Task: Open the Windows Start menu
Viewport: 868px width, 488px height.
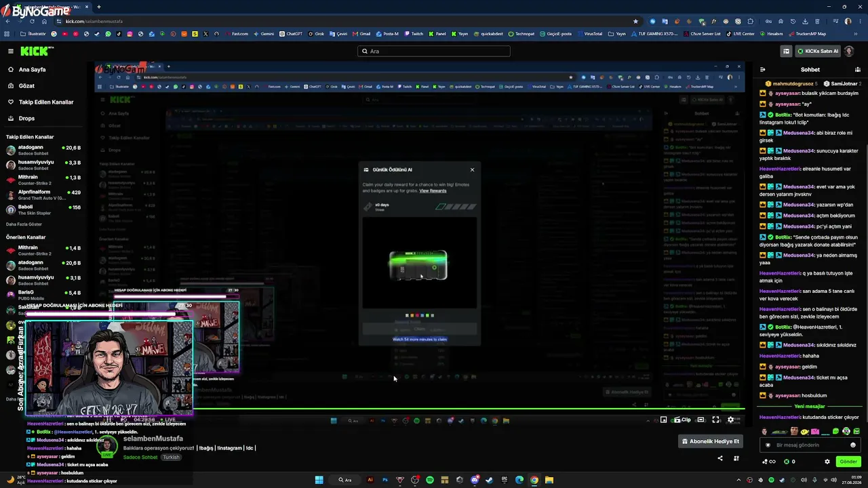Action: 319,480
